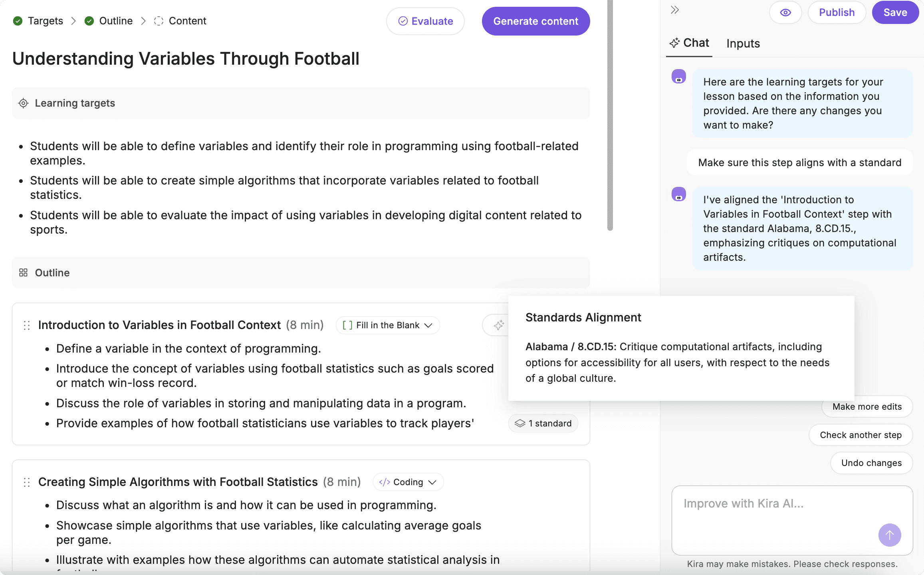Select the Chat tab
This screenshot has width=924, height=575.
pos(690,43)
